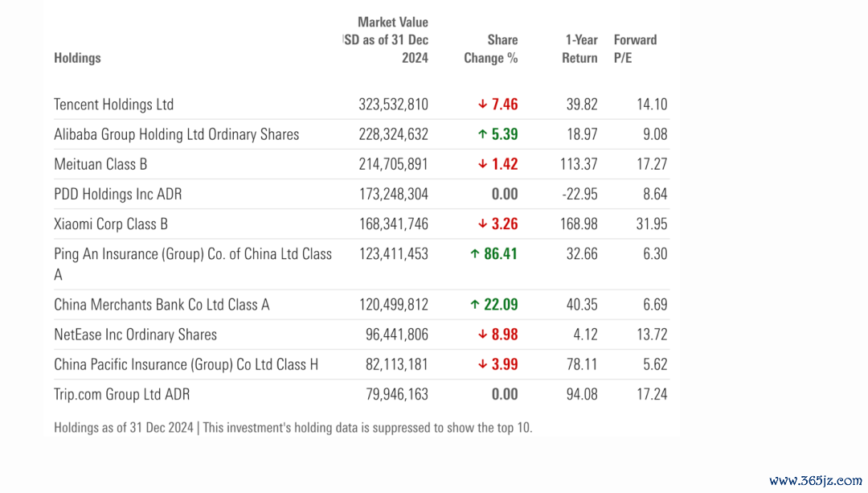Click the green up arrow beside 5.39

tap(483, 134)
